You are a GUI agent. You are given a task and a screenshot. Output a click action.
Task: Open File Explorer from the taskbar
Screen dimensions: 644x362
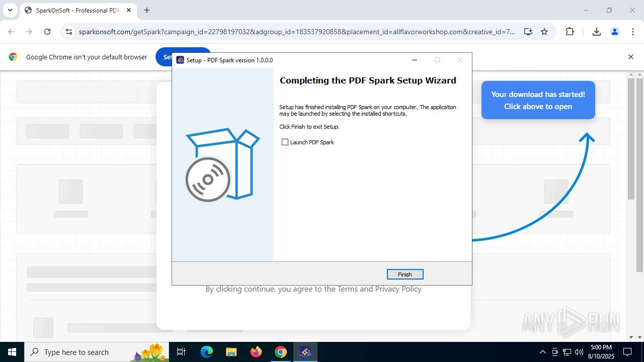pos(231,352)
